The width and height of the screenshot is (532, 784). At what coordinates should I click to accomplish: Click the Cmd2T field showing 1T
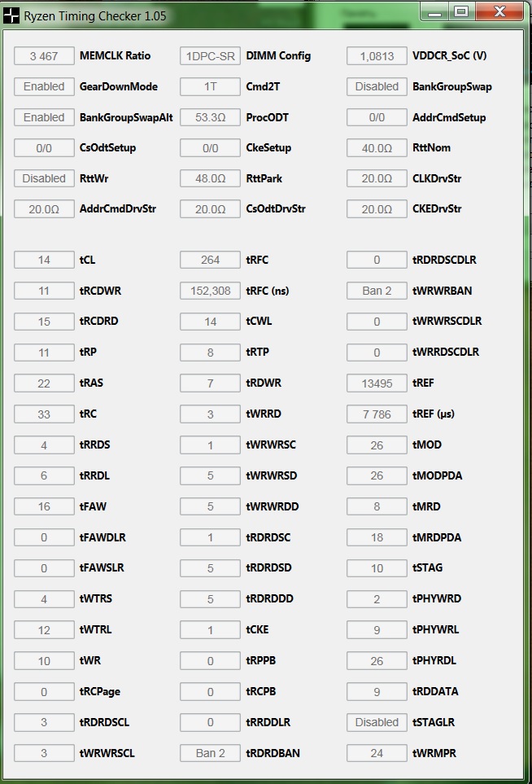coord(211,86)
